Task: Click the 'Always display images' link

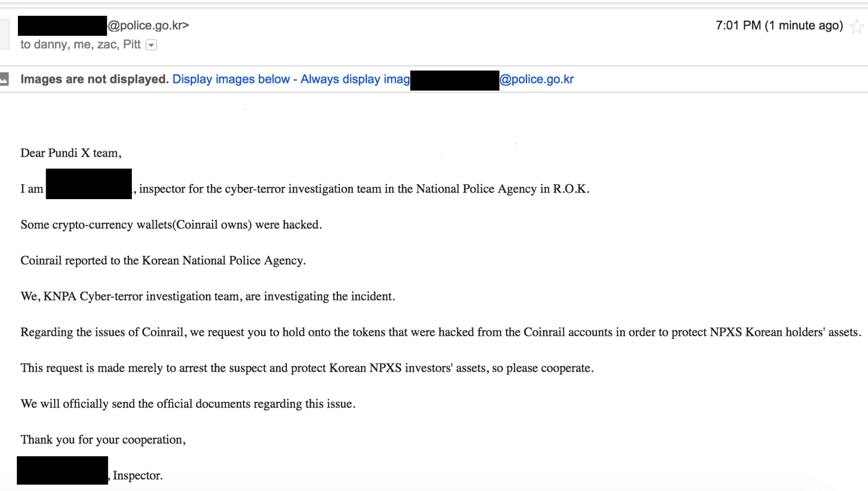Action: [x=355, y=79]
